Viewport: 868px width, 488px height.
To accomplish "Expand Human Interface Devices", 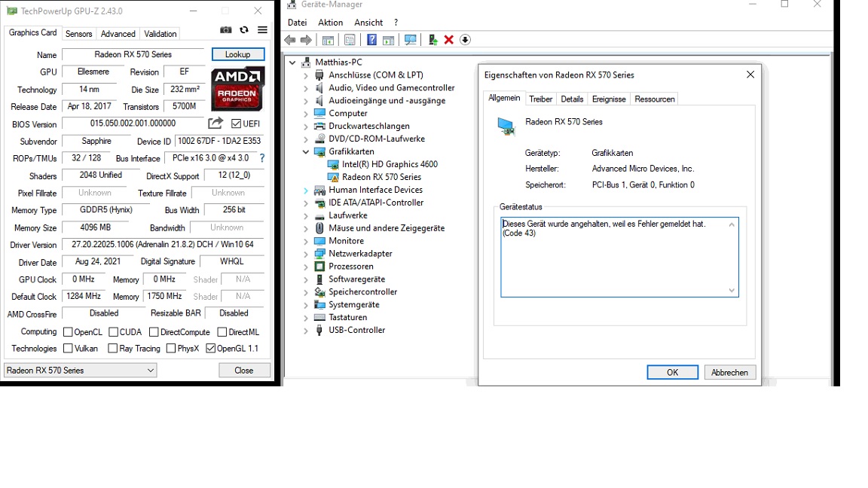I will [x=306, y=190].
